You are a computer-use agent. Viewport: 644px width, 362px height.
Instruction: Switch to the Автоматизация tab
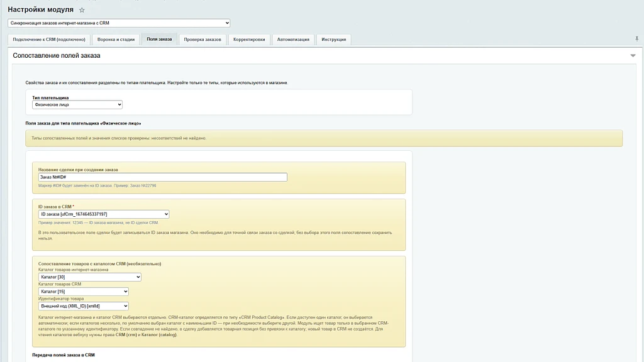(293, 40)
